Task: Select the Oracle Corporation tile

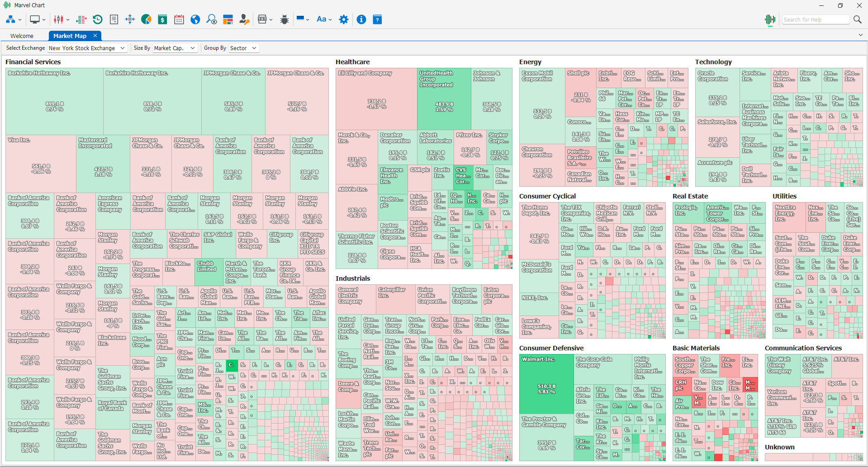Action: pos(717,93)
